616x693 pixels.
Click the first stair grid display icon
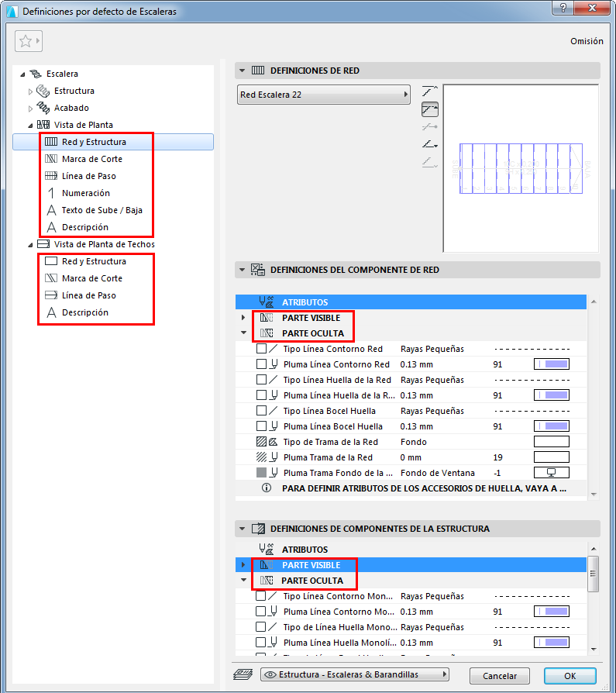[429, 91]
